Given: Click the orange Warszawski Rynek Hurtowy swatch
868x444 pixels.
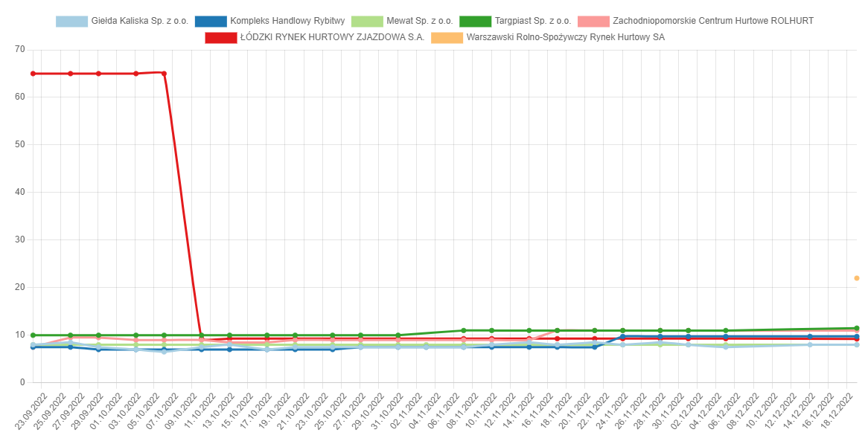Looking at the screenshot, I should tap(446, 37).
